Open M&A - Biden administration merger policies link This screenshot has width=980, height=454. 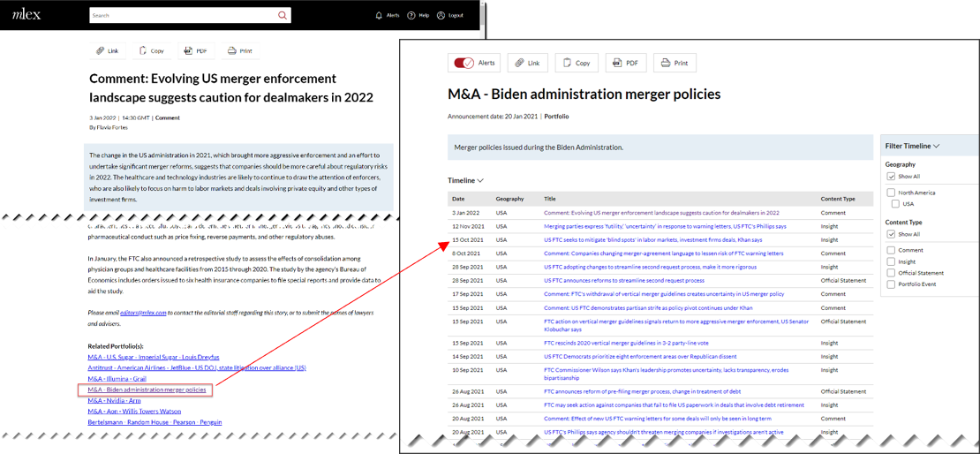click(147, 390)
